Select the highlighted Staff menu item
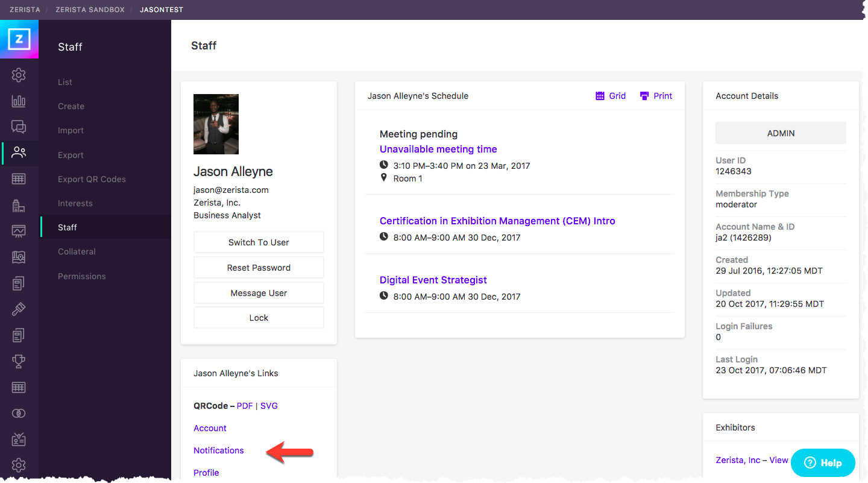868x483 pixels. pyautogui.click(x=105, y=227)
